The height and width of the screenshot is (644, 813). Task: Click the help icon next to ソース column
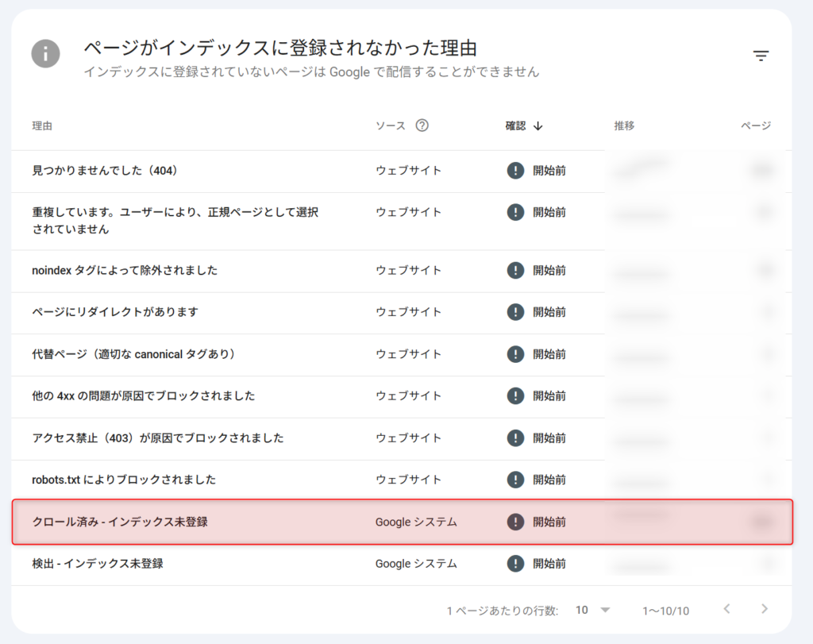click(422, 125)
